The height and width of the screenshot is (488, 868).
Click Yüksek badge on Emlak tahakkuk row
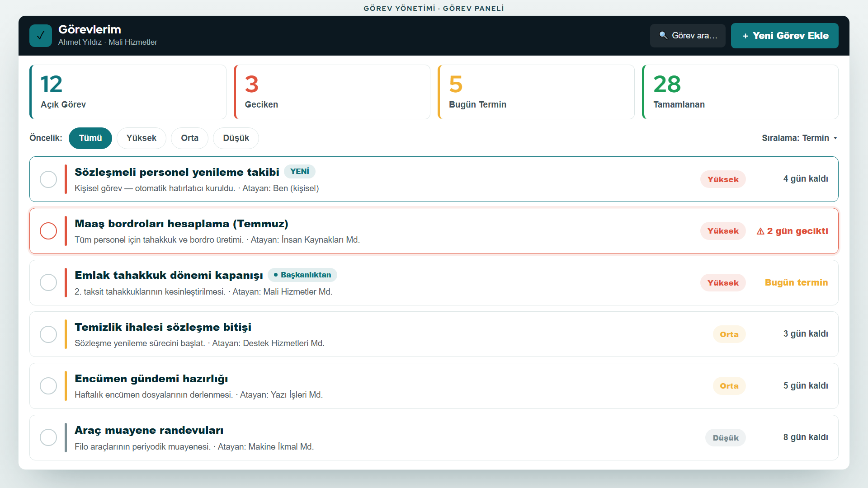[723, 283]
